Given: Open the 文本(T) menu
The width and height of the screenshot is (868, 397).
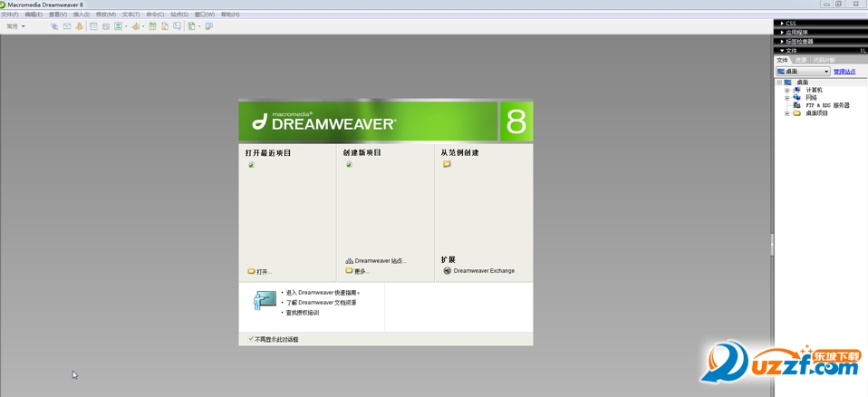Looking at the screenshot, I should (x=130, y=15).
